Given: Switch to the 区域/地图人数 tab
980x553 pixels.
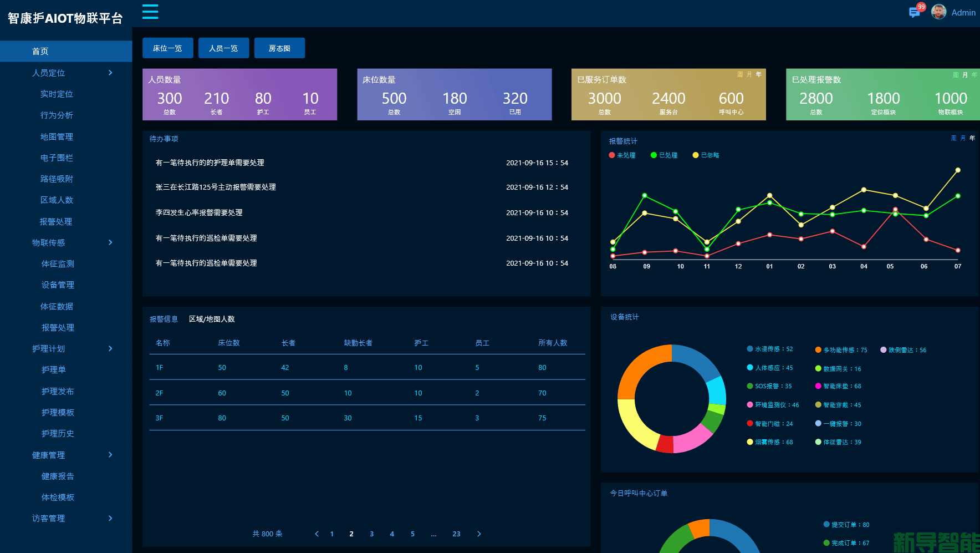Looking at the screenshot, I should coord(212,319).
